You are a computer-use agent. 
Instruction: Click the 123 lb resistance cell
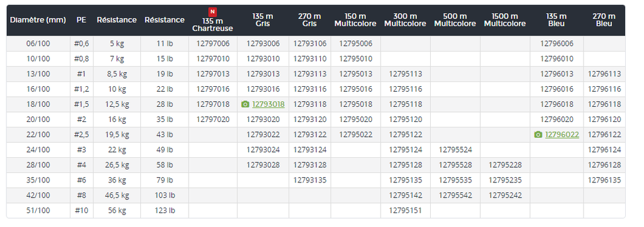click(164, 211)
